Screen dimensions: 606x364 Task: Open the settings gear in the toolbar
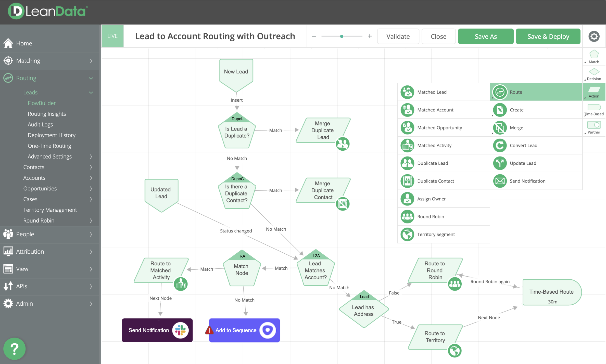click(x=594, y=36)
